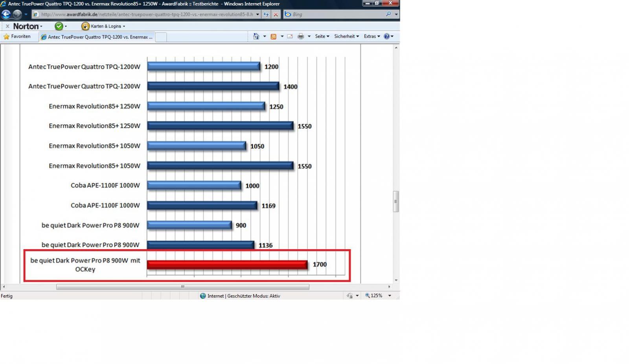Click the Norton green checkmark status icon

coord(59,26)
